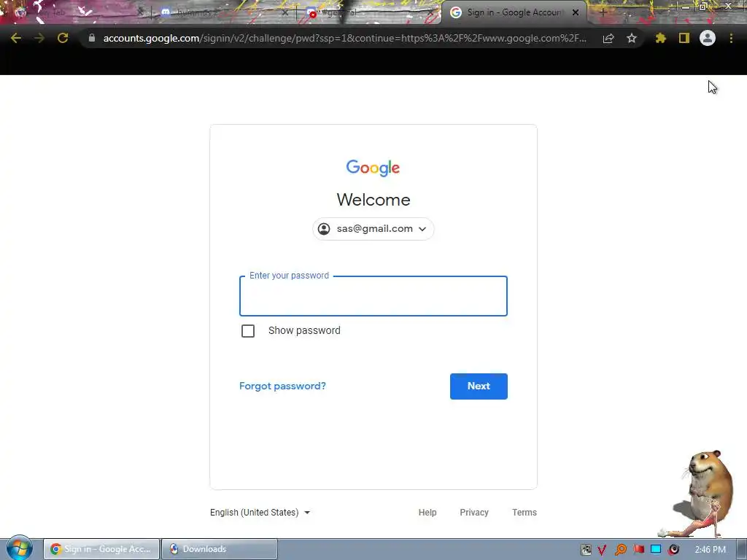747x560 pixels.
Task: Click the share page icon in address bar
Action: (x=608, y=38)
